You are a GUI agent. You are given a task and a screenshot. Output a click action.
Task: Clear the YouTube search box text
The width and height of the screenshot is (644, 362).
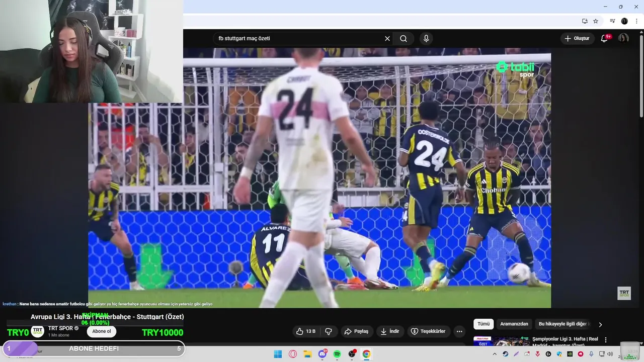click(387, 39)
